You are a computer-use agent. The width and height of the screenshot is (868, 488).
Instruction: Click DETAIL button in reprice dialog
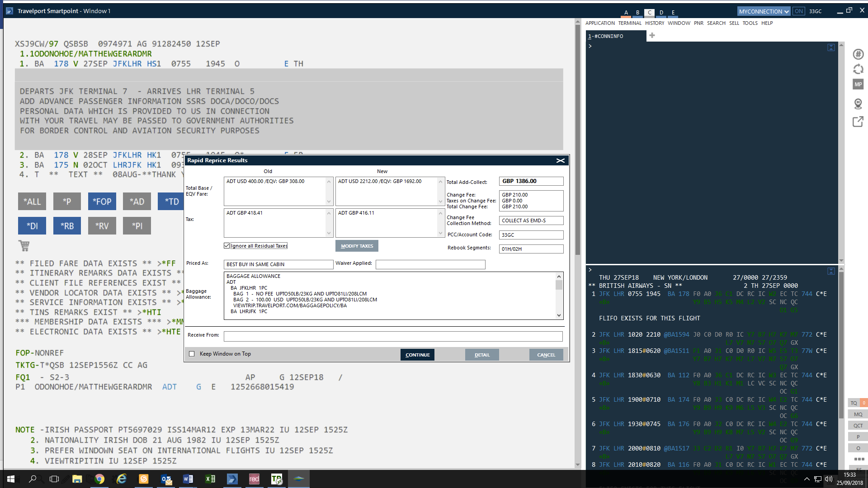482,355
